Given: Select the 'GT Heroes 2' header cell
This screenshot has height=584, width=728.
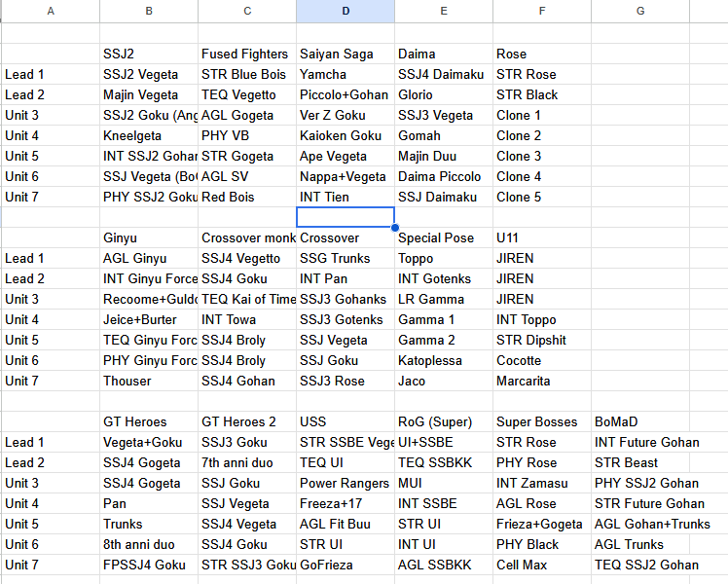Looking at the screenshot, I should click(247, 421).
